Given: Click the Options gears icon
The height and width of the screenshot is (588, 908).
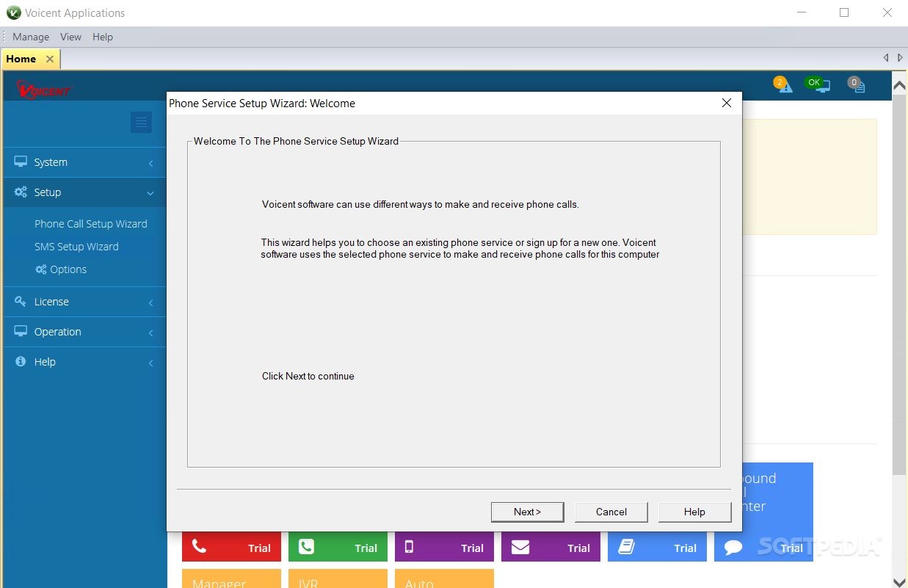Looking at the screenshot, I should (41, 269).
